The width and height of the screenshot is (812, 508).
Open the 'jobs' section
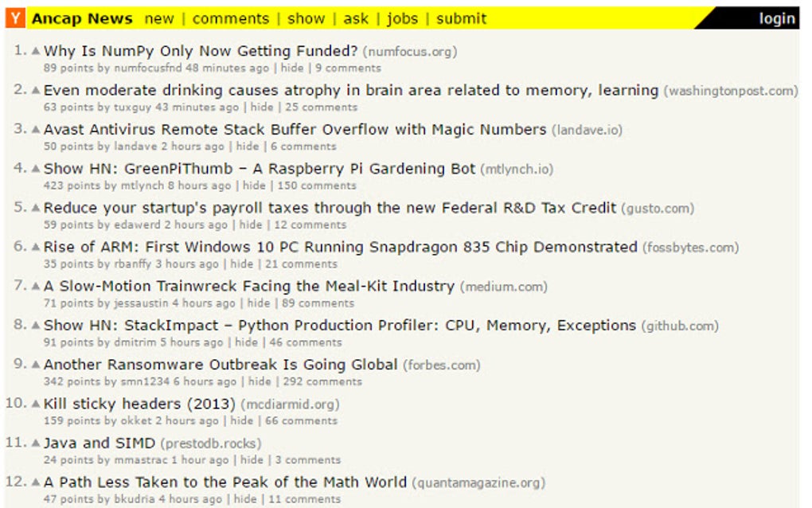[403, 18]
